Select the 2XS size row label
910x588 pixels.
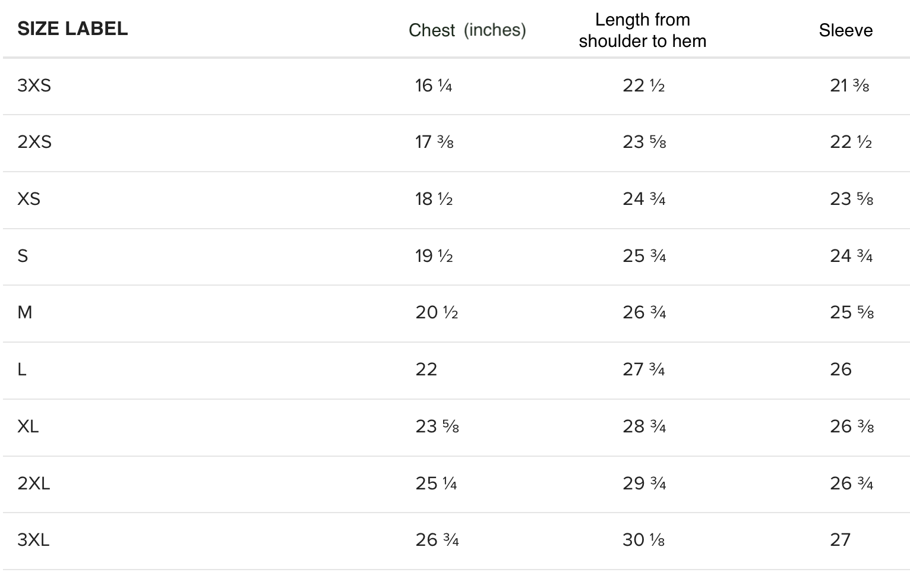(x=34, y=142)
